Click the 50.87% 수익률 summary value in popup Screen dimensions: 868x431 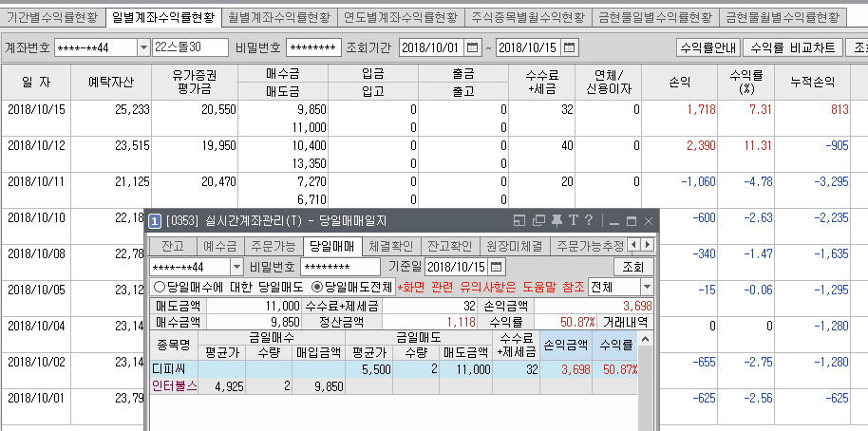576,322
